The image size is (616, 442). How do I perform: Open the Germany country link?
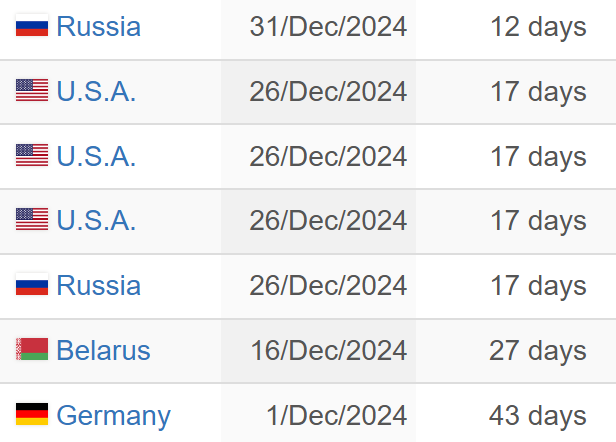coord(113,415)
